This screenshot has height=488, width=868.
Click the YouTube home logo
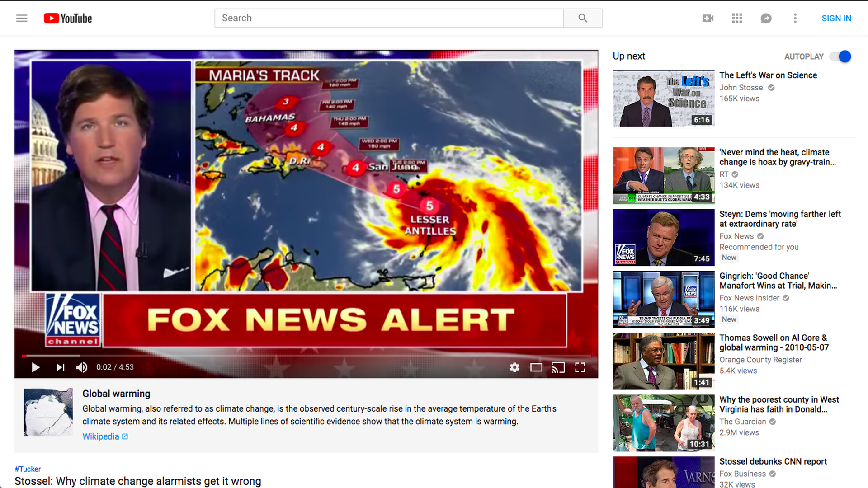68,18
